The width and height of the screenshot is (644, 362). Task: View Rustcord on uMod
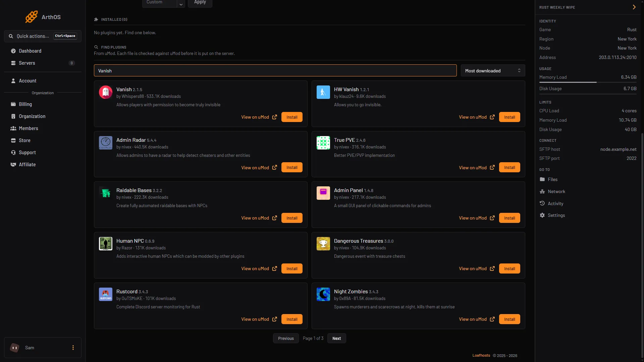[x=259, y=319]
